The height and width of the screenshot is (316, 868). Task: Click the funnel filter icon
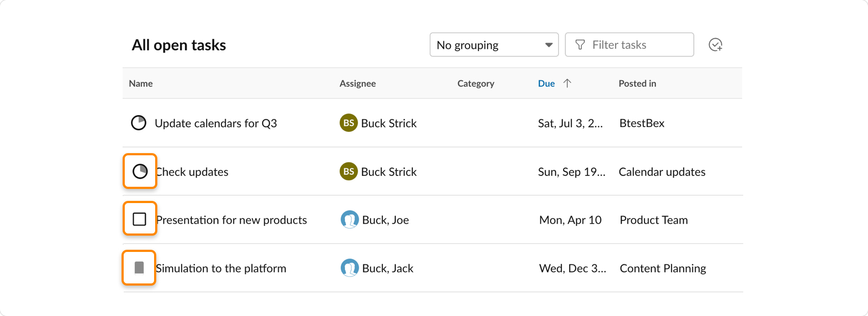580,45
